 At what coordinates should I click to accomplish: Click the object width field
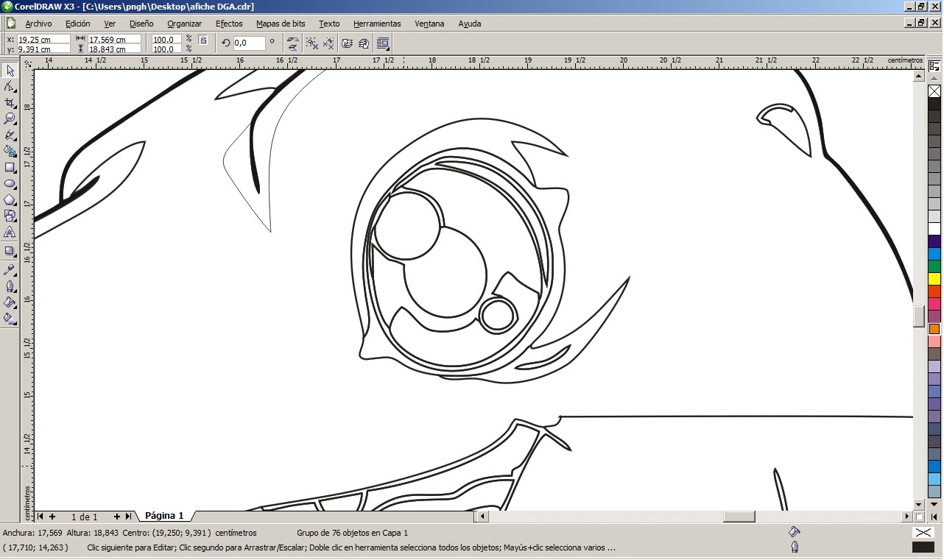pyautogui.click(x=114, y=40)
